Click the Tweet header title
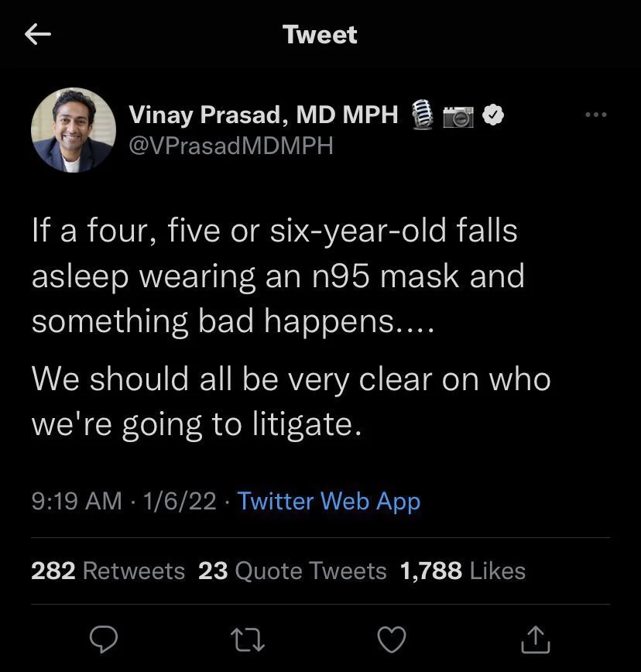 coord(320,35)
